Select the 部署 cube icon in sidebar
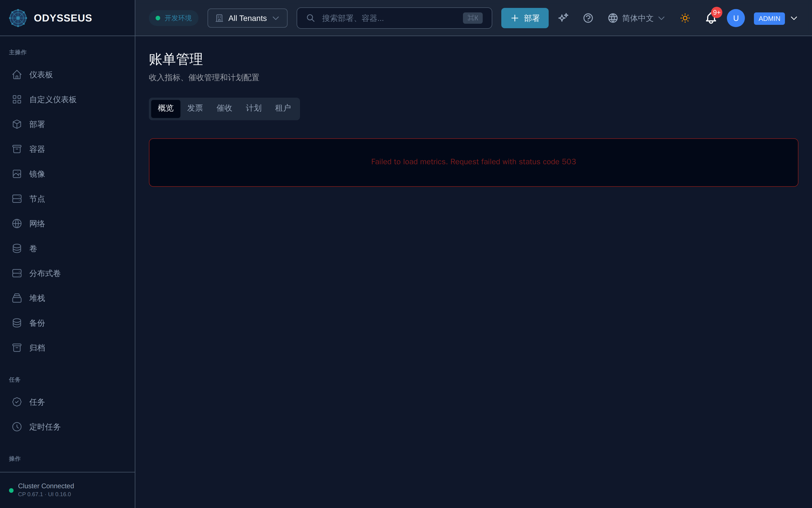 (17, 124)
